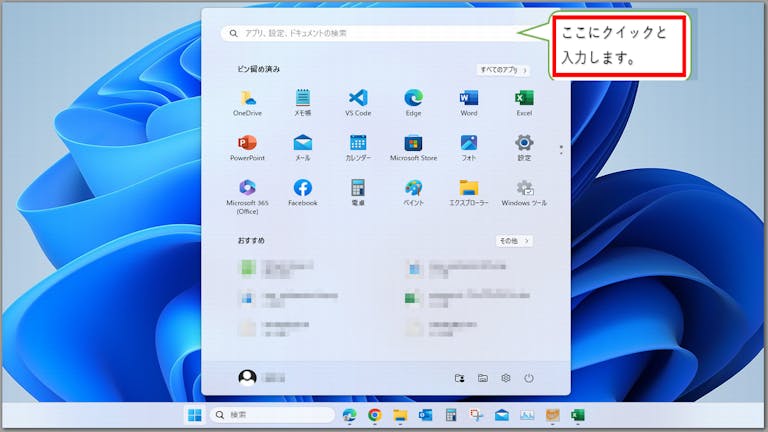
Task: Open Excel from the taskbar
Action: [x=577, y=415]
